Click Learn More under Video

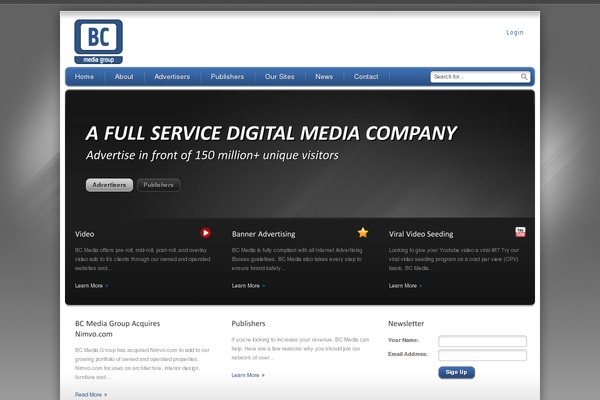[91, 286]
